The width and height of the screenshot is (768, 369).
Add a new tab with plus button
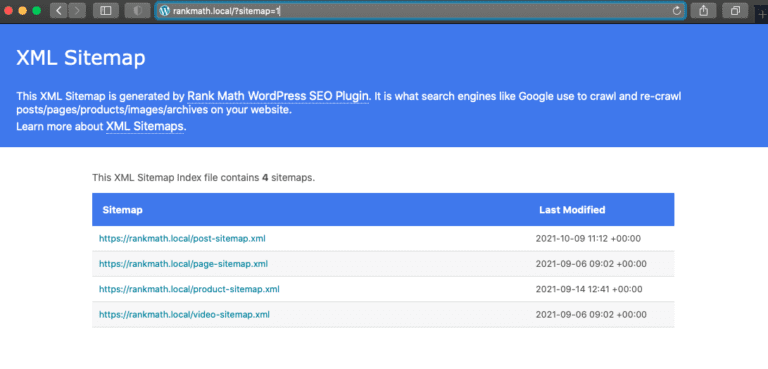(x=762, y=15)
